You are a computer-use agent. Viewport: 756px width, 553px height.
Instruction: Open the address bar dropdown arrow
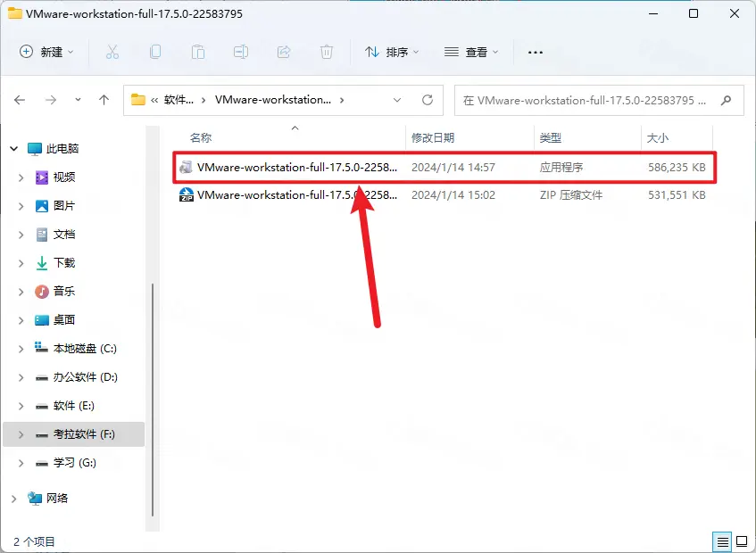click(x=396, y=100)
